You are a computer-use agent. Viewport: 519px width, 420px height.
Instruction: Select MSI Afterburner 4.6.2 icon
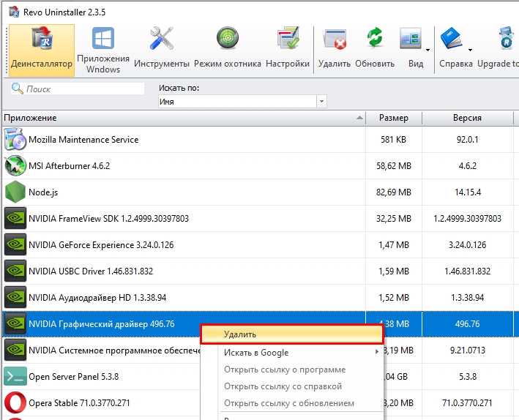15,165
